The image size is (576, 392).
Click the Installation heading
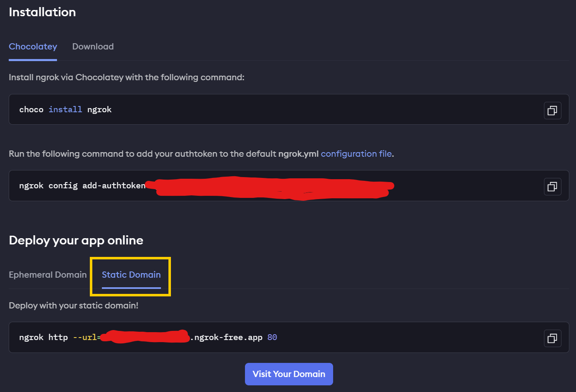coord(42,12)
